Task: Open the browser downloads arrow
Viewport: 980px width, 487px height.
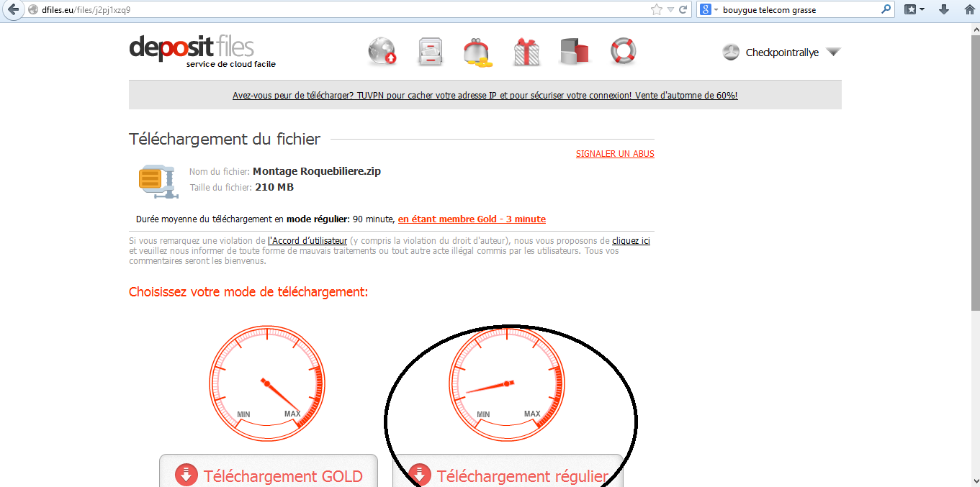Action: [945, 10]
